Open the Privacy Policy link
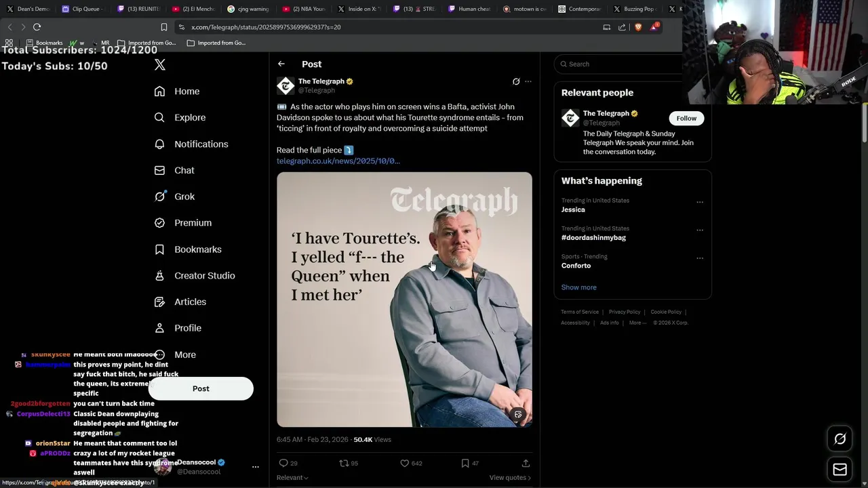868x488 pixels. 625,312
